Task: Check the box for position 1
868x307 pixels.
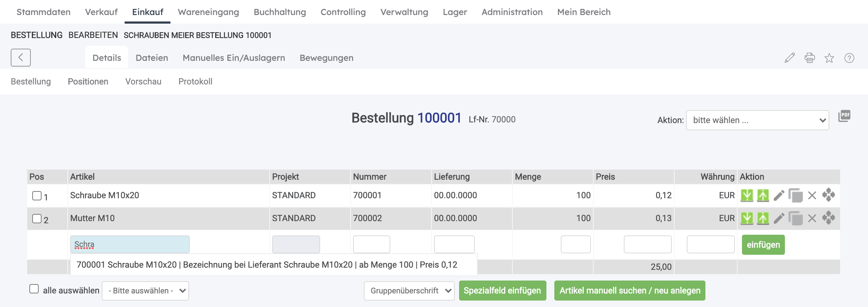Action: 37,196
